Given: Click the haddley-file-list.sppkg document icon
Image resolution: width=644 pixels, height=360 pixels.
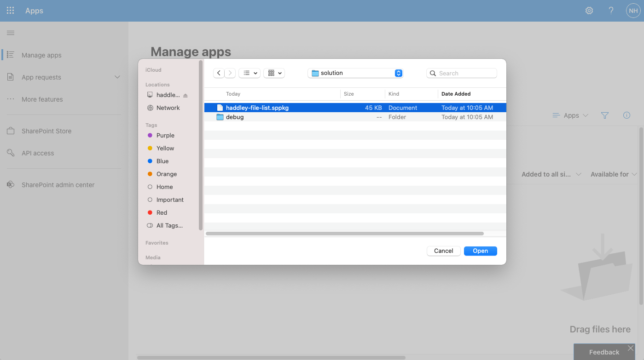Looking at the screenshot, I should click(220, 108).
